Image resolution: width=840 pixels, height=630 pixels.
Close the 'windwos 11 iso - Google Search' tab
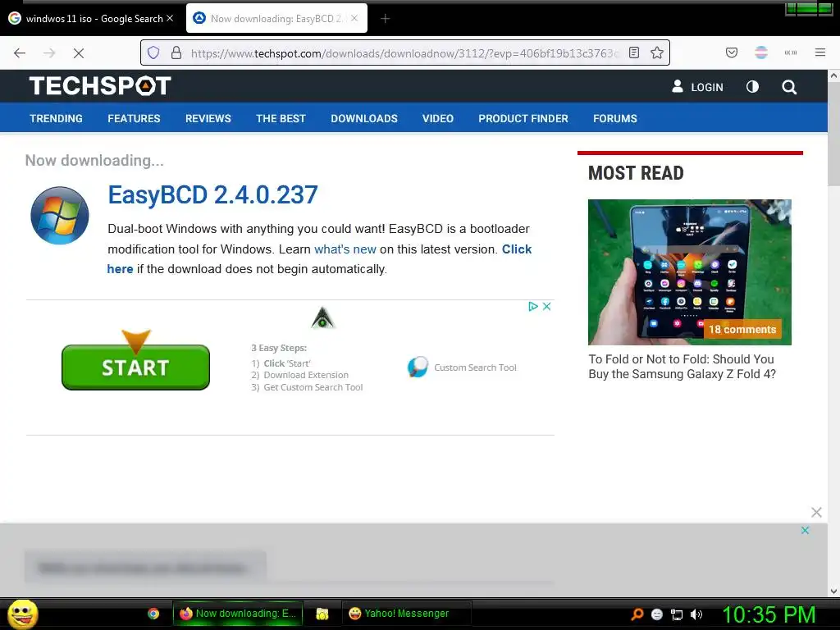pos(170,18)
